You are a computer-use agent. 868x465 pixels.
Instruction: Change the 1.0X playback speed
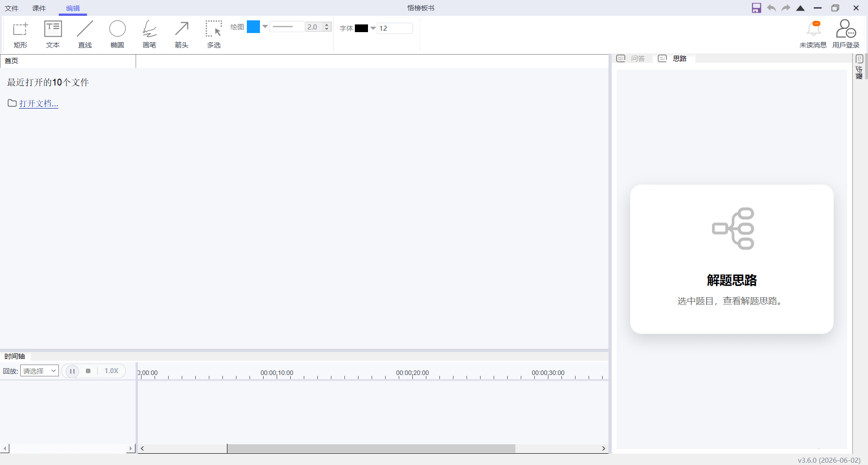pos(111,371)
